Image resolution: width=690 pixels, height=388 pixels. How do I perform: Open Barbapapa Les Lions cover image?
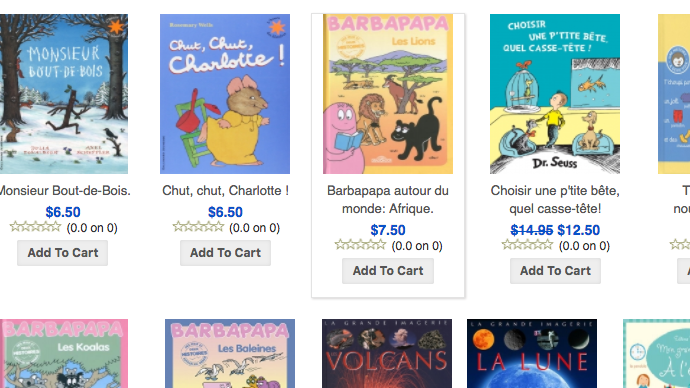coord(388,94)
